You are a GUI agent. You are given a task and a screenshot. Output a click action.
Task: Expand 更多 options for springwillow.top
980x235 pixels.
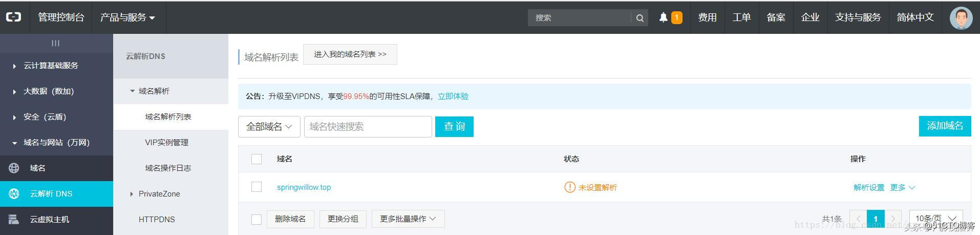902,187
